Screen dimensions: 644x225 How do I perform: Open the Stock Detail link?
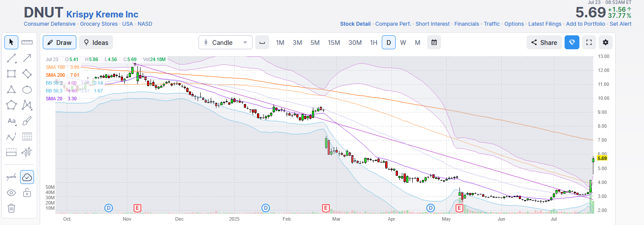(355, 24)
